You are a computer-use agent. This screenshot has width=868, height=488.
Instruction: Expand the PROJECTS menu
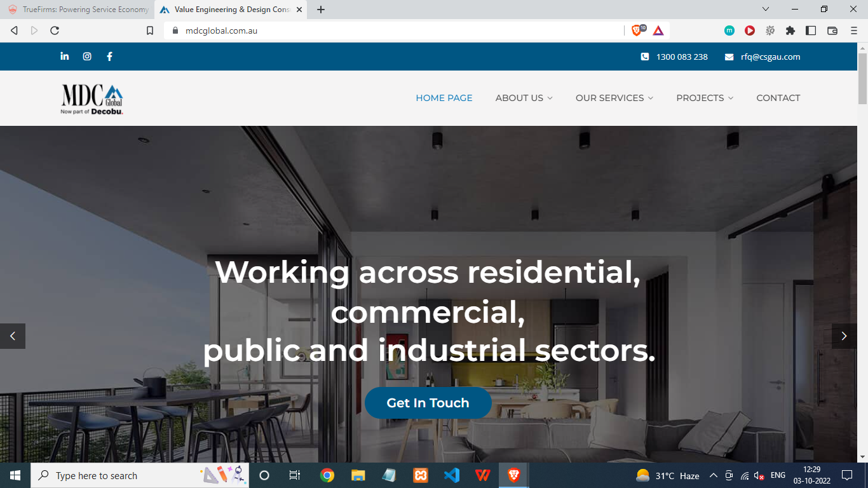(705, 98)
